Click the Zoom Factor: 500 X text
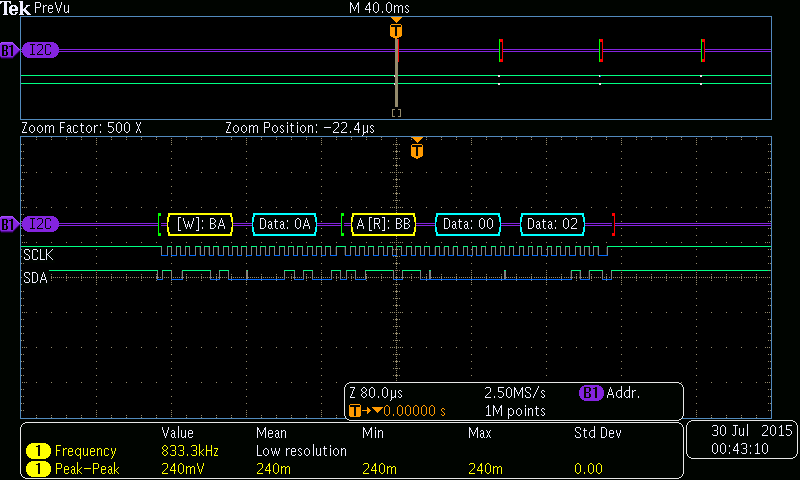 81,128
